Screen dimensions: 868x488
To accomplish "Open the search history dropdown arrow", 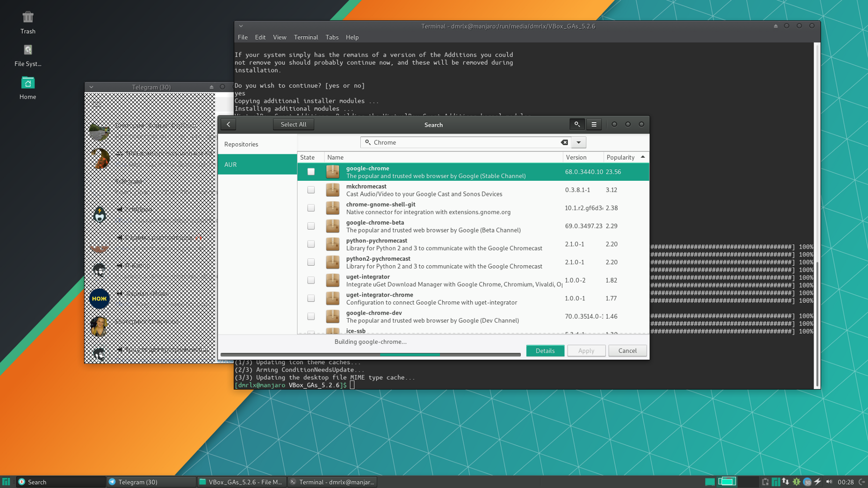I will pos(579,142).
